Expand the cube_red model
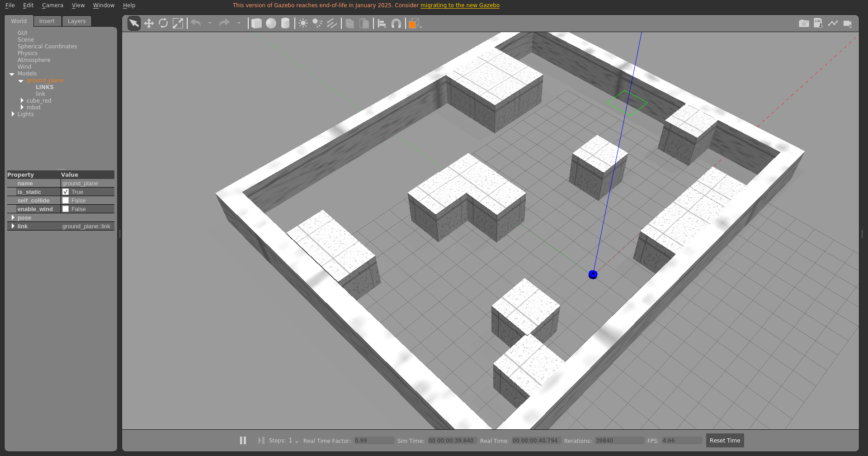This screenshot has width=868, height=456. (x=22, y=101)
